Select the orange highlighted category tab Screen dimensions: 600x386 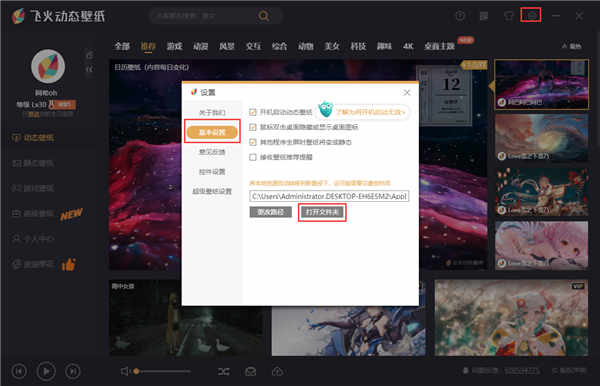(x=148, y=46)
